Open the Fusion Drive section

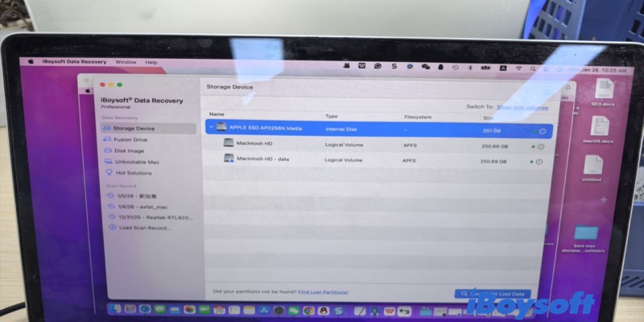[x=126, y=139]
